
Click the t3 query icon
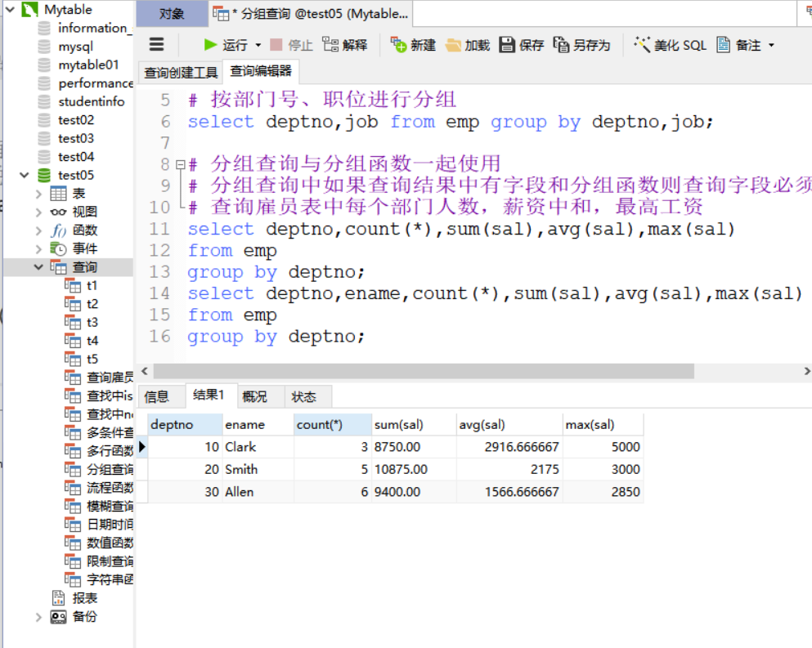tap(73, 323)
